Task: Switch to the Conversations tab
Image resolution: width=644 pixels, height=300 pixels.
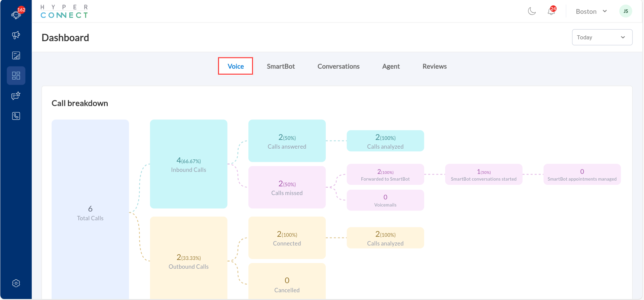Action: point(338,66)
